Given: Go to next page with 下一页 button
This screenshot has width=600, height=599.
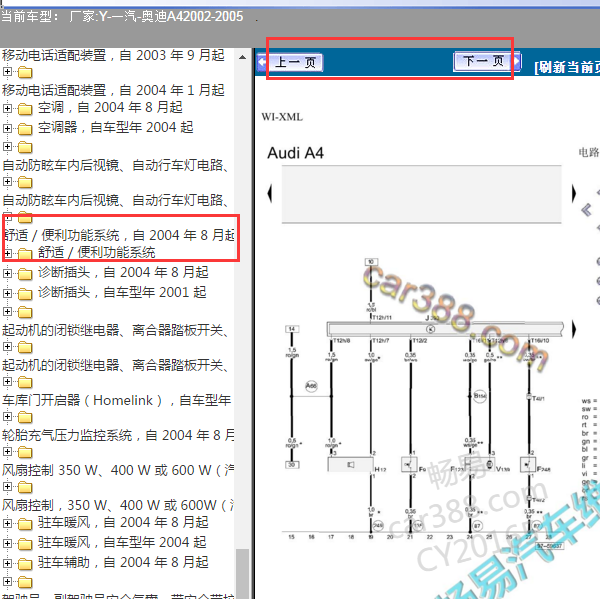Looking at the screenshot, I should pos(483,61).
